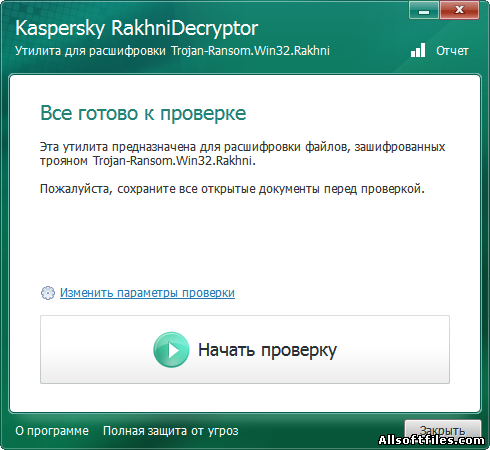Open Полная защита от угроз link
This screenshot has height=450, width=490.
(x=171, y=431)
